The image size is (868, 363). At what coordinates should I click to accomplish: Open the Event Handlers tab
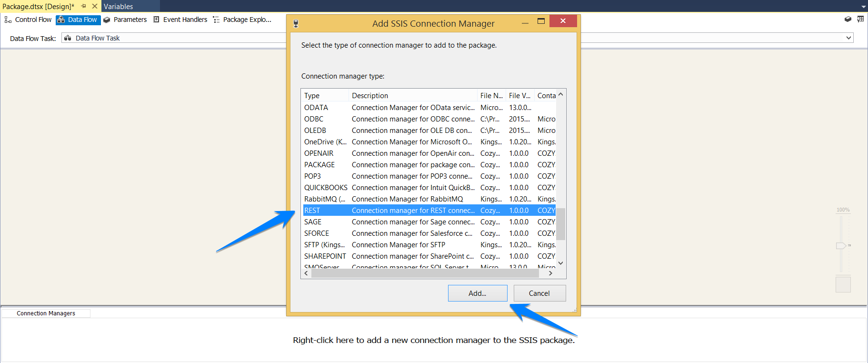(x=180, y=20)
